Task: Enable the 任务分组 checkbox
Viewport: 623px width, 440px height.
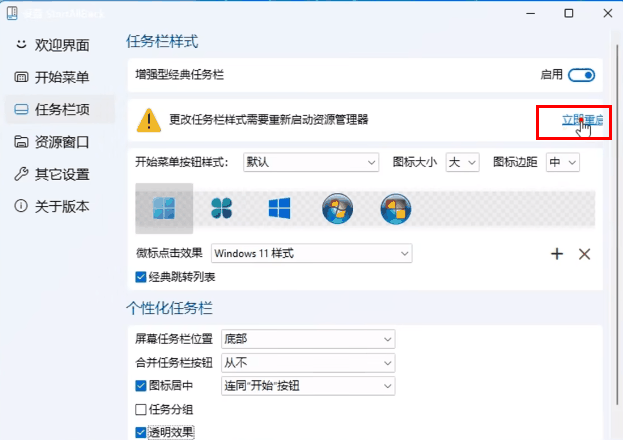Action: click(141, 409)
